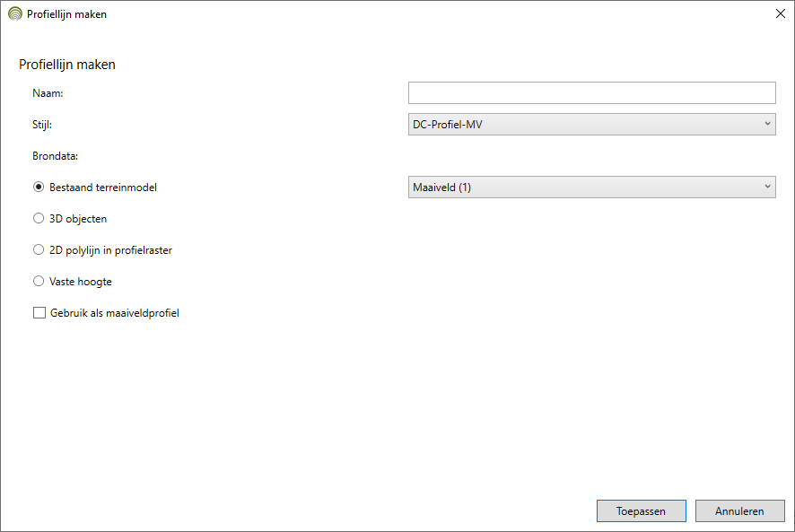Select the Bestaand terreinmodel radio button
The height and width of the screenshot is (532, 795).
click(39, 188)
